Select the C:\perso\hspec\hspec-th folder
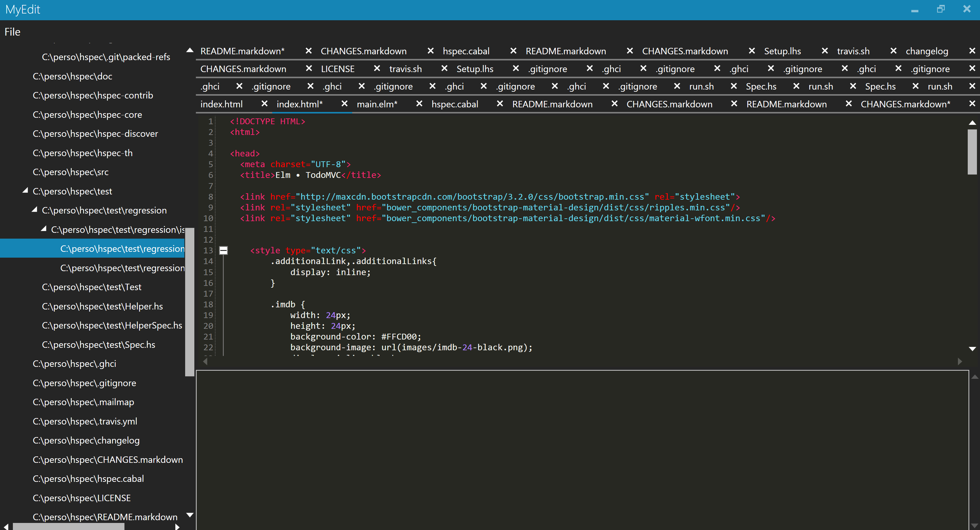The image size is (980, 530). click(82, 153)
